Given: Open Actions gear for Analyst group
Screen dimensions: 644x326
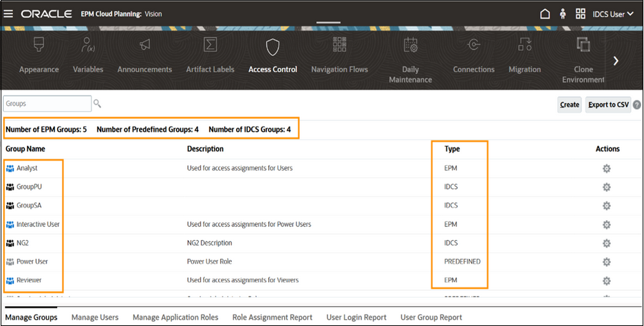Looking at the screenshot, I should click(607, 169).
